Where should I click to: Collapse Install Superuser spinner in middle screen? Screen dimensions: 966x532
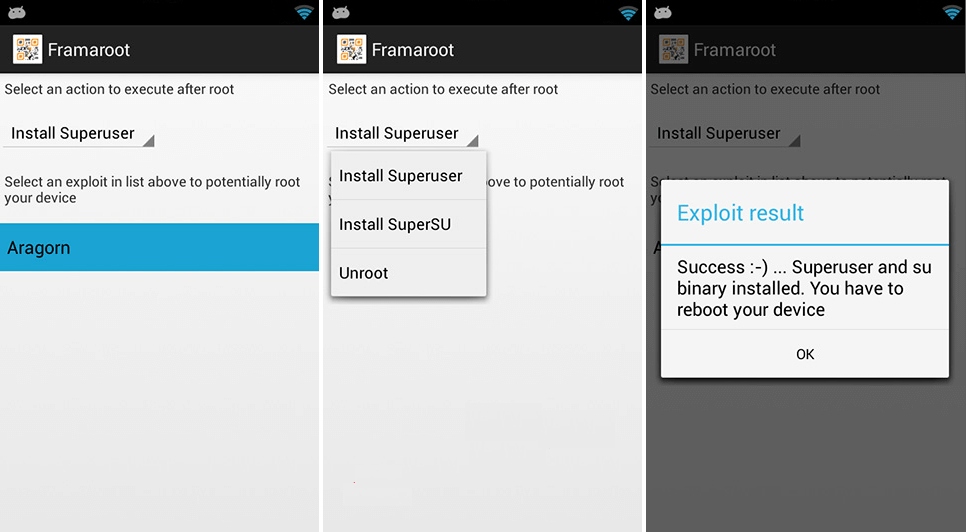403,133
